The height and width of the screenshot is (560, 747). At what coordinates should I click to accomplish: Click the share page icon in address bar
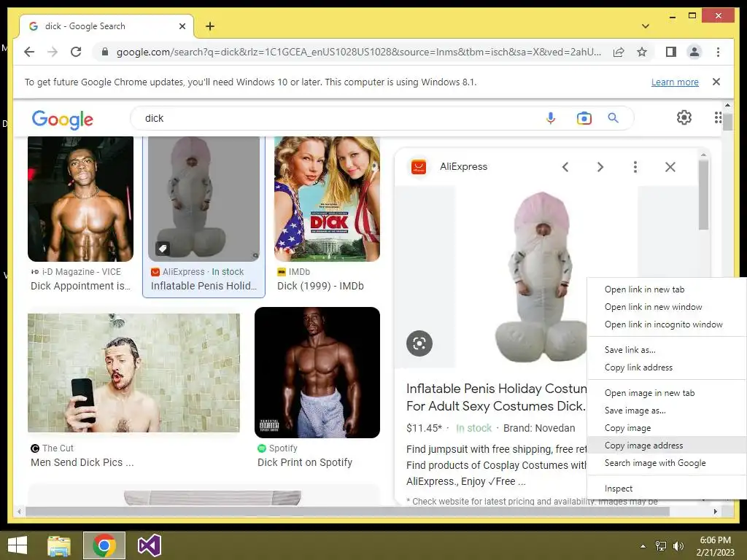[x=619, y=52]
